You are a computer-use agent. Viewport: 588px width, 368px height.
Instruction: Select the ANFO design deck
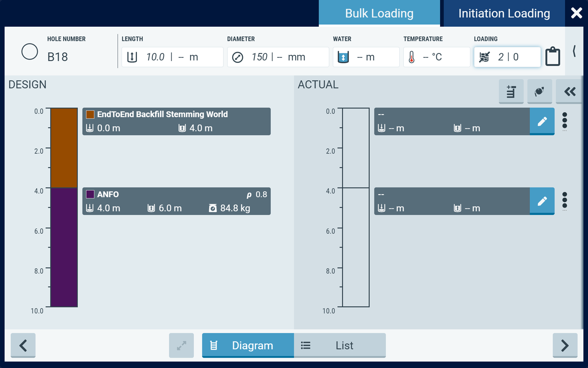pyautogui.click(x=177, y=201)
